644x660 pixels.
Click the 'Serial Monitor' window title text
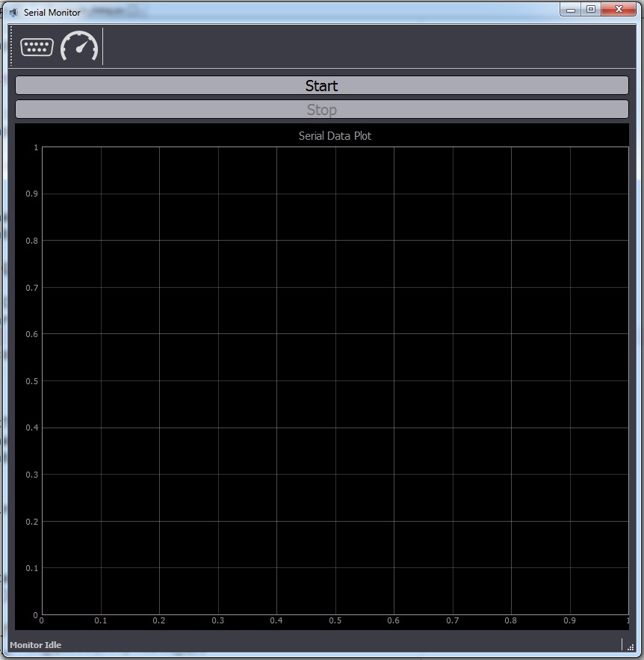[52, 13]
